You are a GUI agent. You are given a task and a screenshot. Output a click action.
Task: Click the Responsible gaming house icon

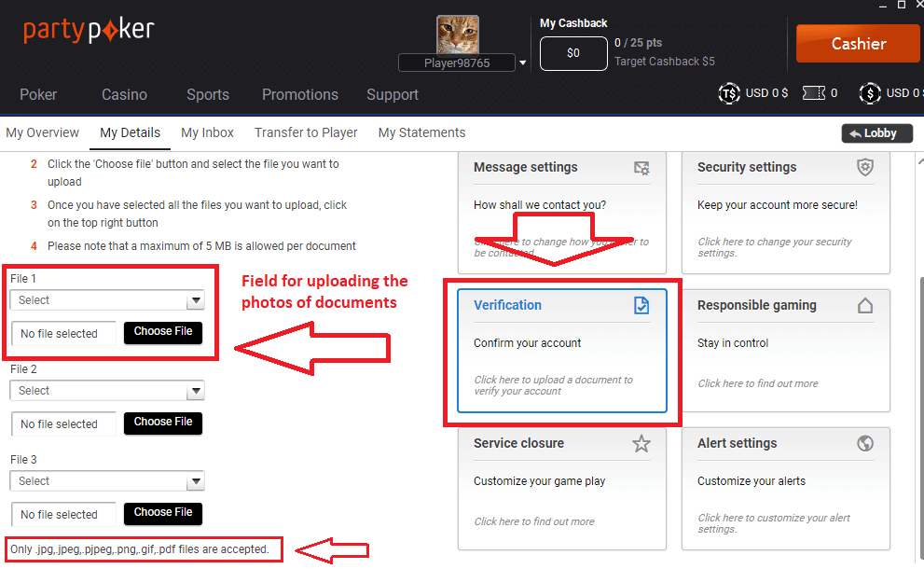coord(864,305)
